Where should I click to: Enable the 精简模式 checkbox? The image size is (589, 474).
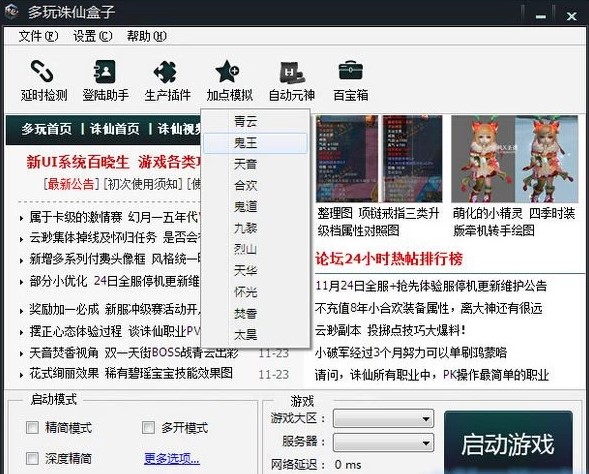32,427
